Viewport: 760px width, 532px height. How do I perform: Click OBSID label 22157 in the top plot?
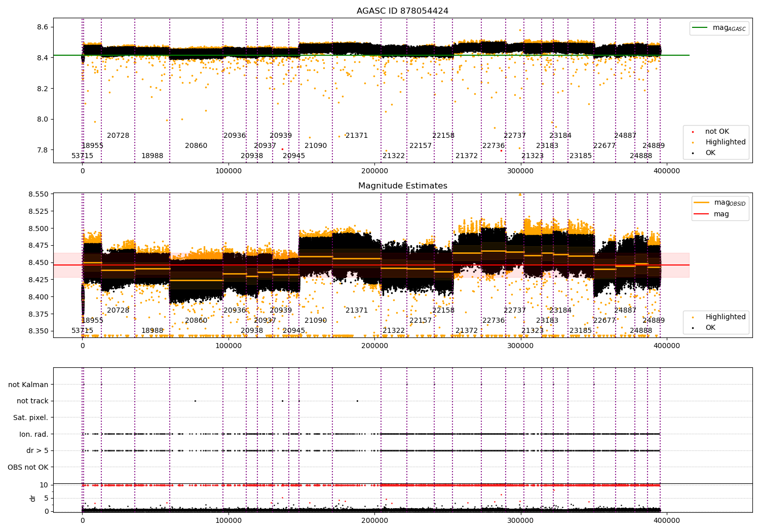[x=421, y=145]
